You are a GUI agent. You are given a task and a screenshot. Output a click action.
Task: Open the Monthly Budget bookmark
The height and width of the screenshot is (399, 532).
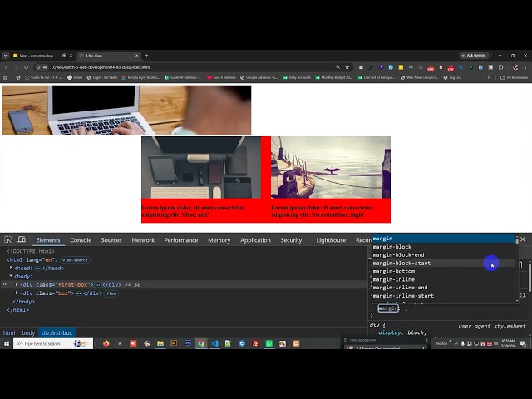[333, 77]
